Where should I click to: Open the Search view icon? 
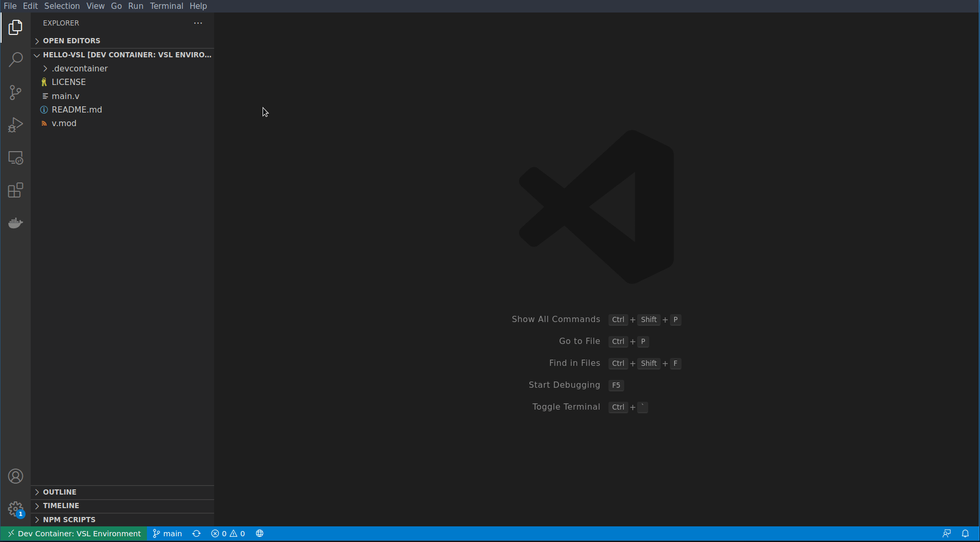[x=16, y=59]
